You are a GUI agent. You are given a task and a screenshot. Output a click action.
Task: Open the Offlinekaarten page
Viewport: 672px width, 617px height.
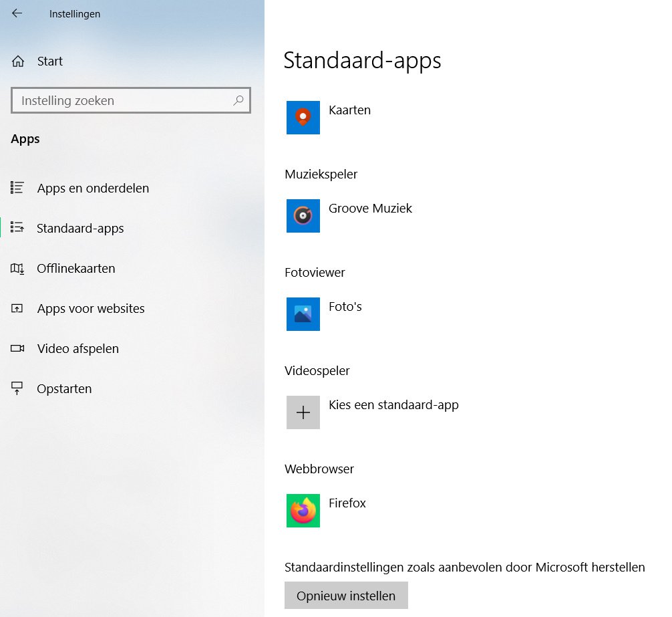pyautogui.click(x=76, y=269)
